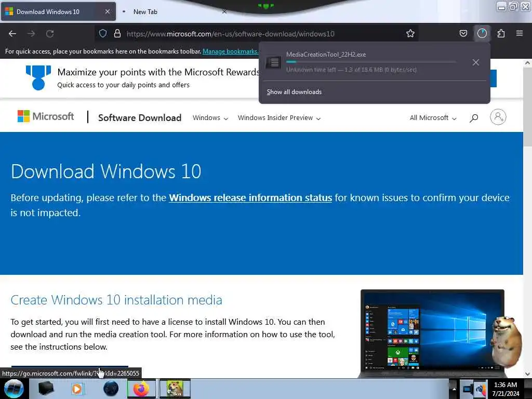Open the extensions puzzle icon

[x=501, y=33]
